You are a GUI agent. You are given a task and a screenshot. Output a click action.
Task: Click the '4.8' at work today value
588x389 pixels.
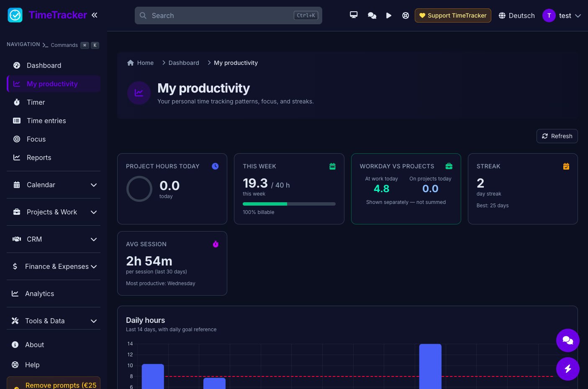point(382,189)
